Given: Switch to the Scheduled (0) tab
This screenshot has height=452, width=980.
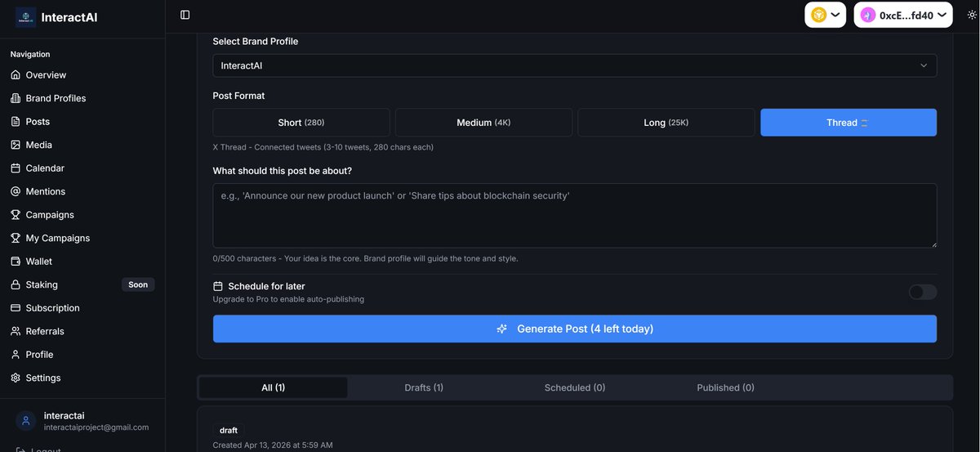Looking at the screenshot, I should [575, 387].
